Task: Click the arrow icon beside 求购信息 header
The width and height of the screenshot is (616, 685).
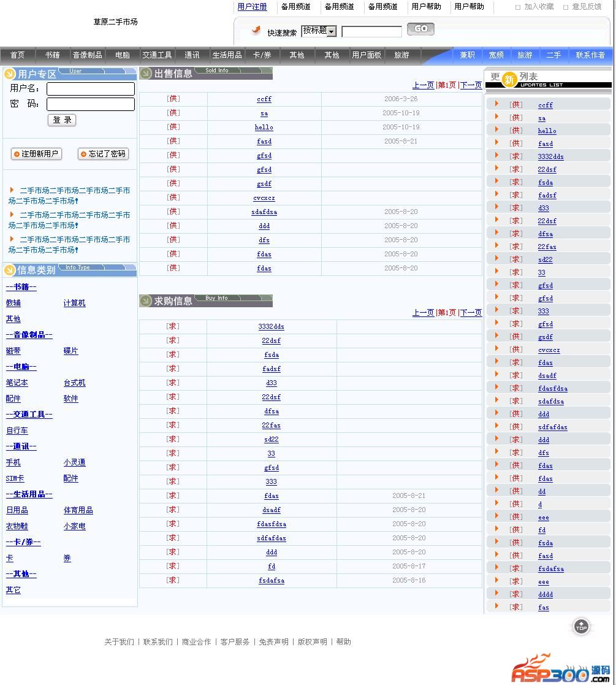Action: click(146, 300)
